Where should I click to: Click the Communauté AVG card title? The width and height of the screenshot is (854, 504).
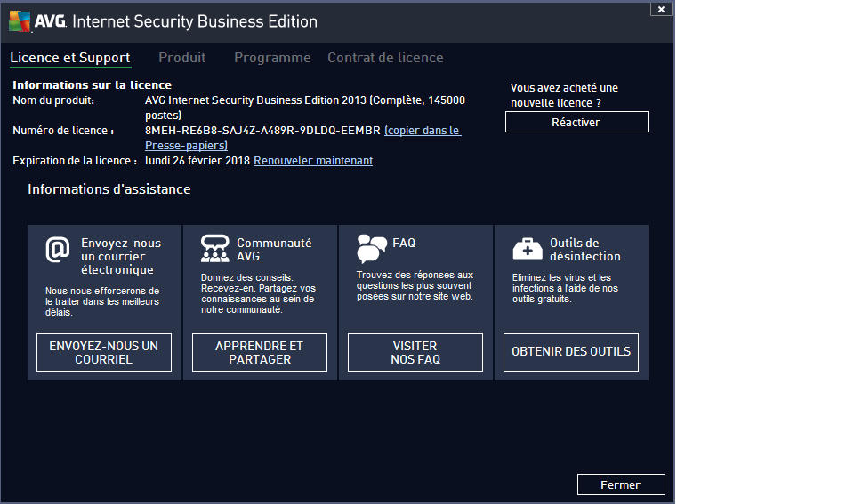pyautogui.click(x=274, y=249)
